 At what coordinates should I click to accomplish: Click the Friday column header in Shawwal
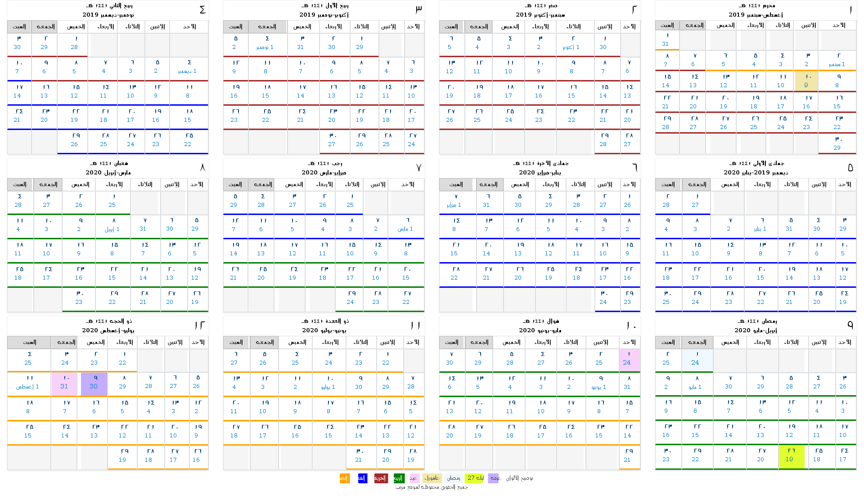tap(479, 343)
